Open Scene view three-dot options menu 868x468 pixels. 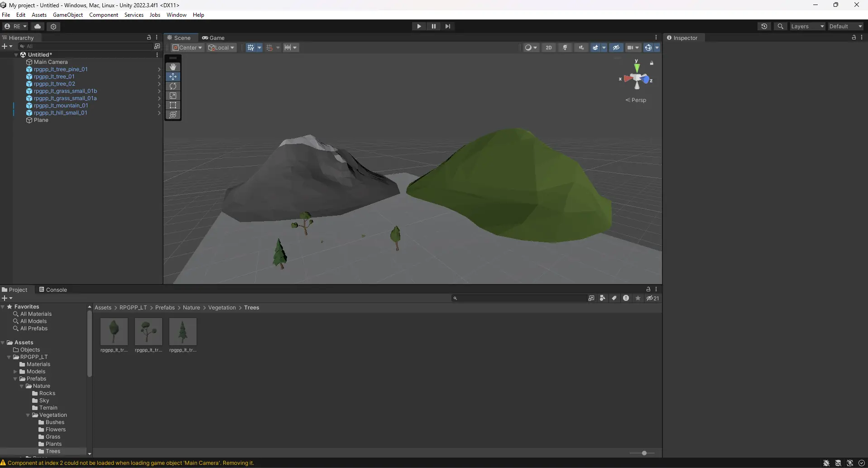(x=656, y=38)
